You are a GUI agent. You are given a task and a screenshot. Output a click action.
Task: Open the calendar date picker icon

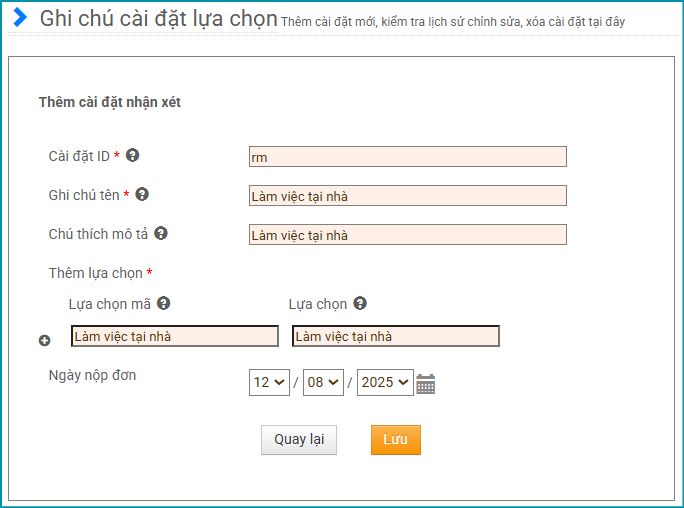pyautogui.click(x=426, y=383)
